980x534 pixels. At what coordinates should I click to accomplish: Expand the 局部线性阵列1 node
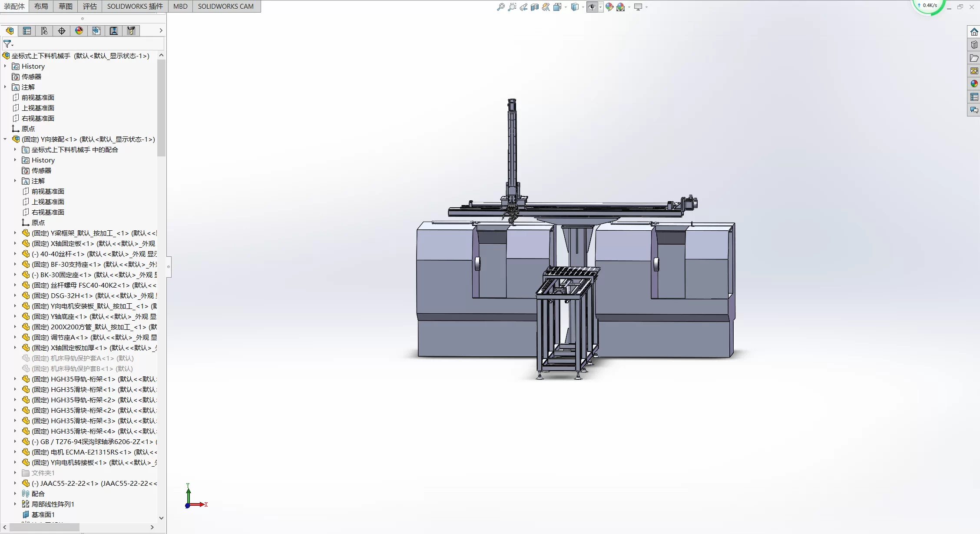15,504
